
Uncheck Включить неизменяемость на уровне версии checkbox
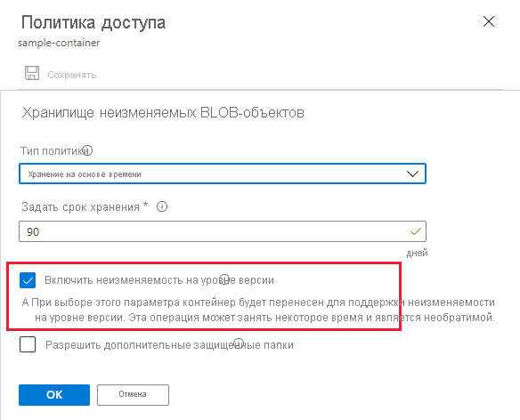[28, 280]
